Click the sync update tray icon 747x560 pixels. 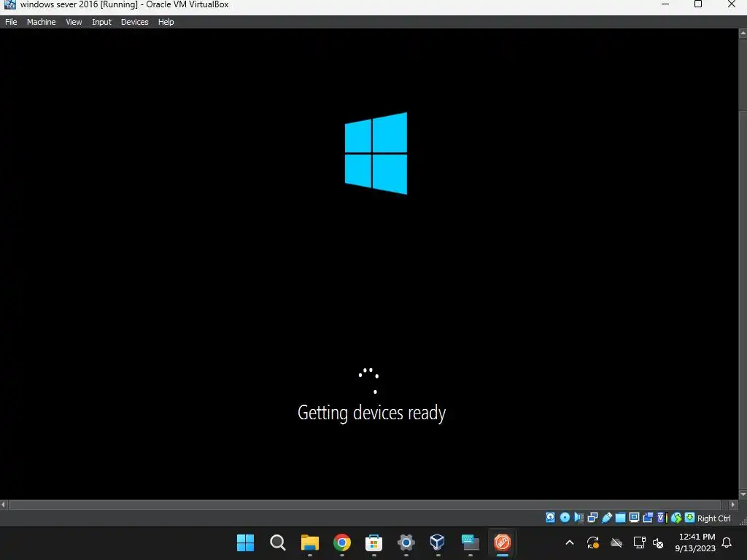pyautogui.click(x=593, y=542)
